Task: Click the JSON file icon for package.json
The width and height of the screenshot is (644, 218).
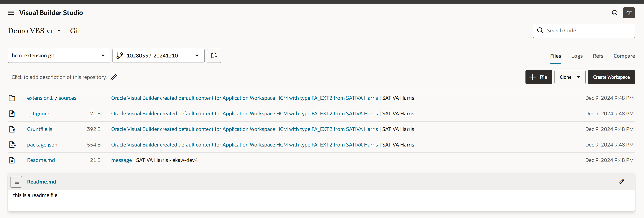Action: point(12,145)
